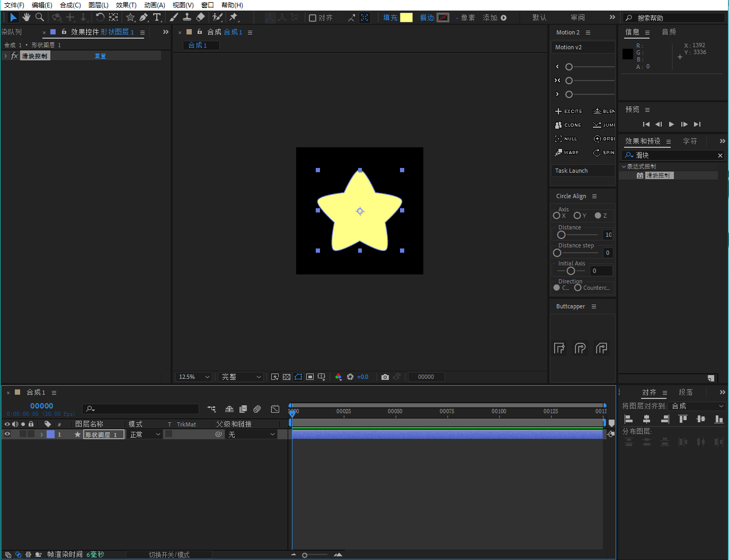729x560 pixels.
Task: Open the show channel color management icon
Action: pyautogui.click(x=339, y=377)
